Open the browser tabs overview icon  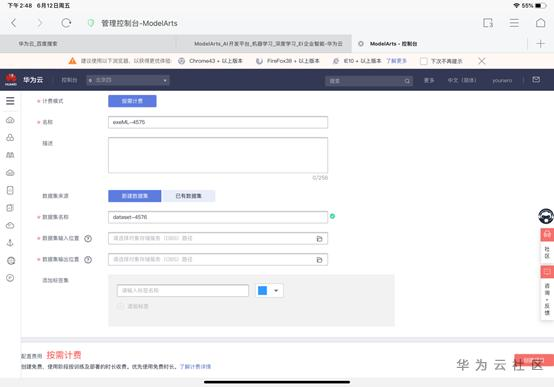pos(488,23)
